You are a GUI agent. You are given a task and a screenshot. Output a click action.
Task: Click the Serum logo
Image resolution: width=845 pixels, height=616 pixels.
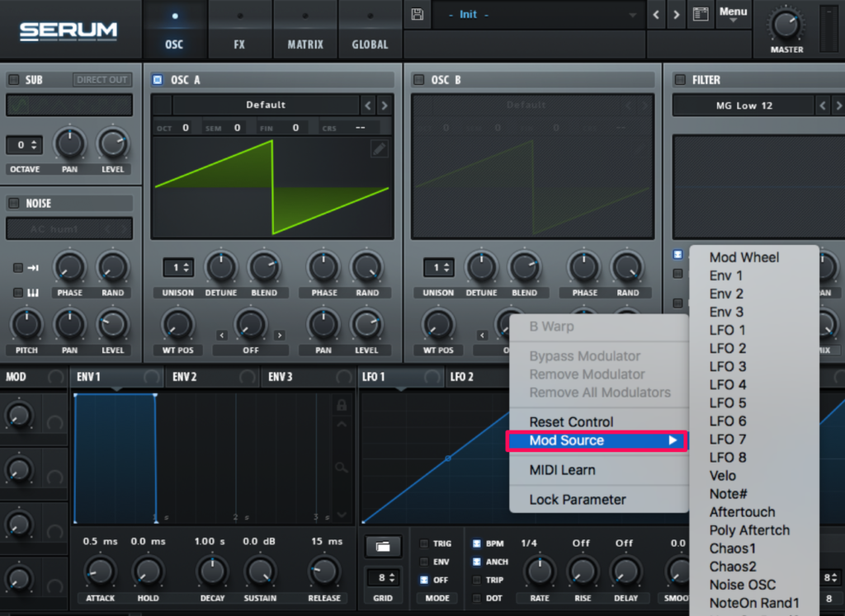point(68,31)
